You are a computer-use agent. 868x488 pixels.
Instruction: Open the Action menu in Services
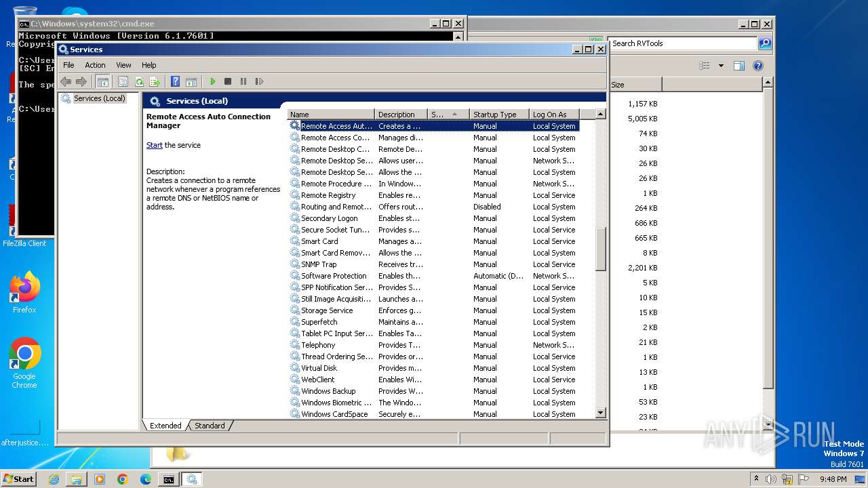pos(95,65)
